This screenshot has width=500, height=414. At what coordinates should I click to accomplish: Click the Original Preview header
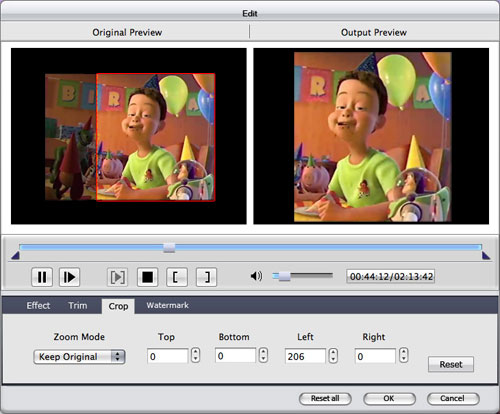tap(127, 32)
